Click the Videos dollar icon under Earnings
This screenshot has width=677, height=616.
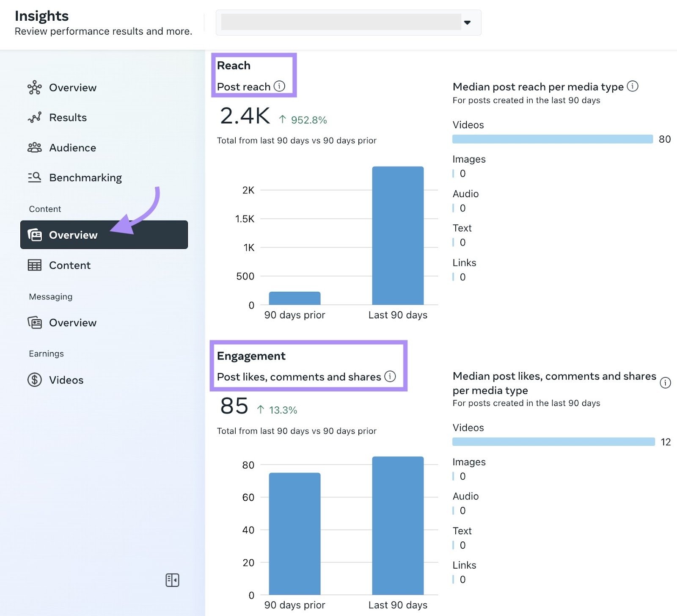pyautogui.click(x=35, y=380)
